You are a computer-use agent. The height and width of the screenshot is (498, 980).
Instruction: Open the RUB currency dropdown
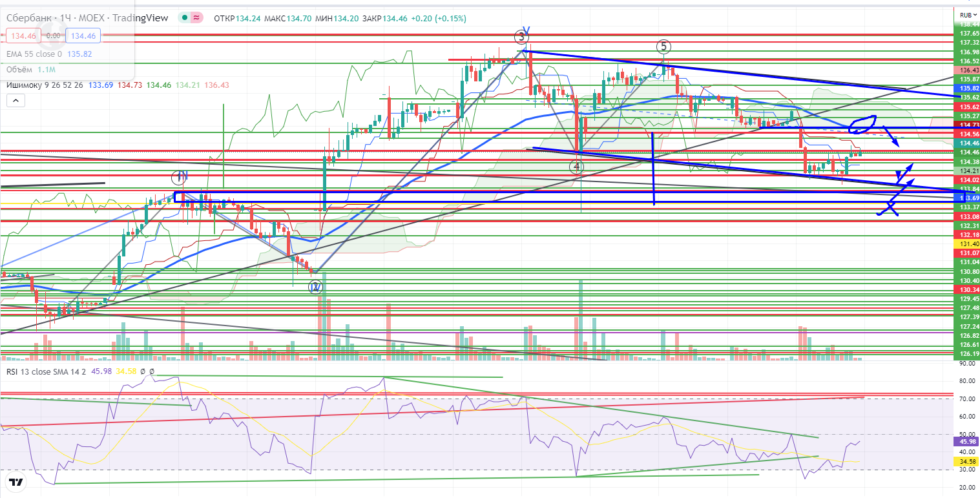click(966, 15)
